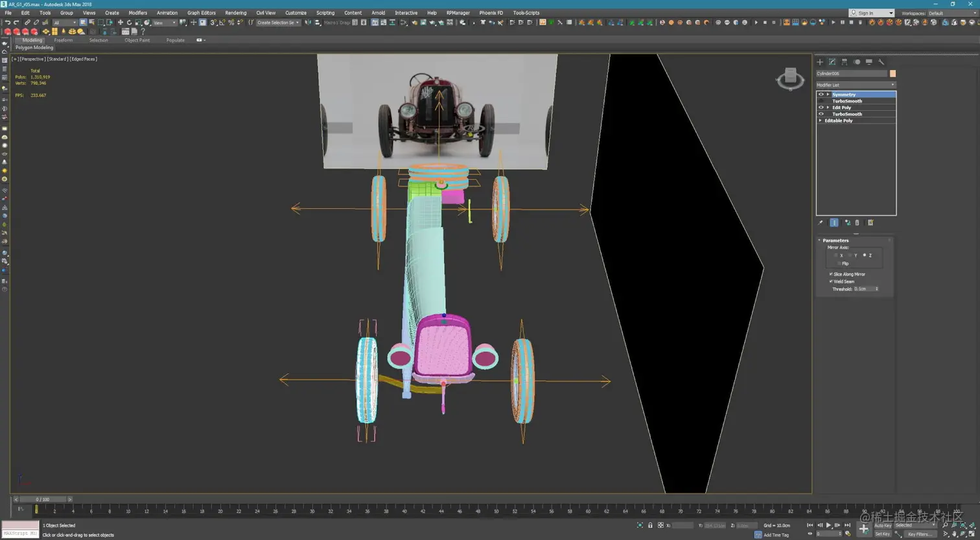Click the Redo arrow icon
The height and width of the screenshot is (540, 980).
click(16, 23)
